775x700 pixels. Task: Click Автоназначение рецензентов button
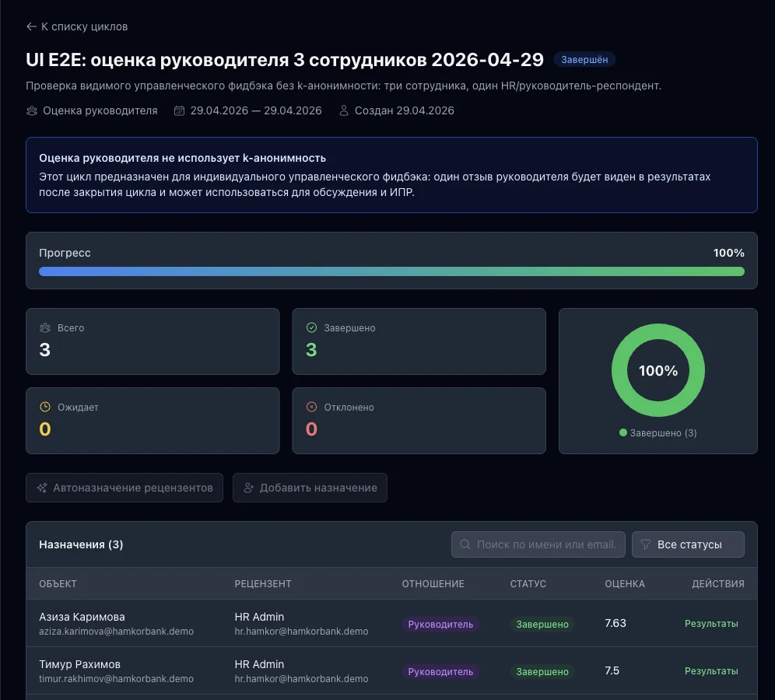click(x=124, y=488)
